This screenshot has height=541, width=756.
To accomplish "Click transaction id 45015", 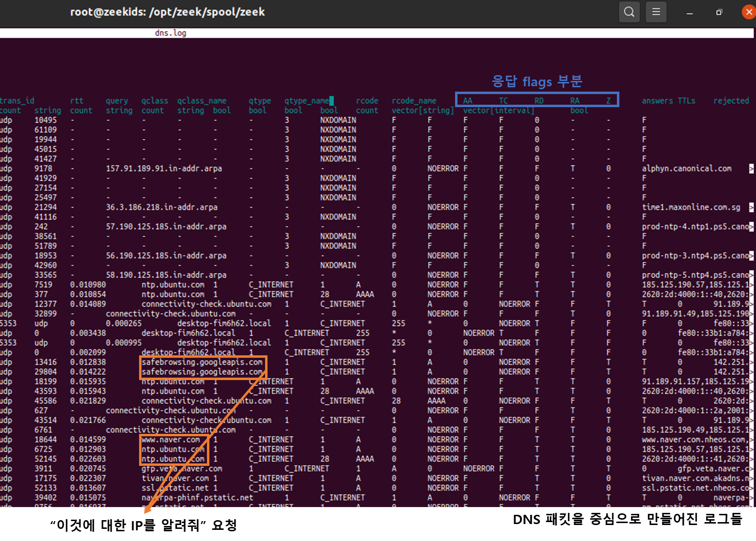I will 46,149.
